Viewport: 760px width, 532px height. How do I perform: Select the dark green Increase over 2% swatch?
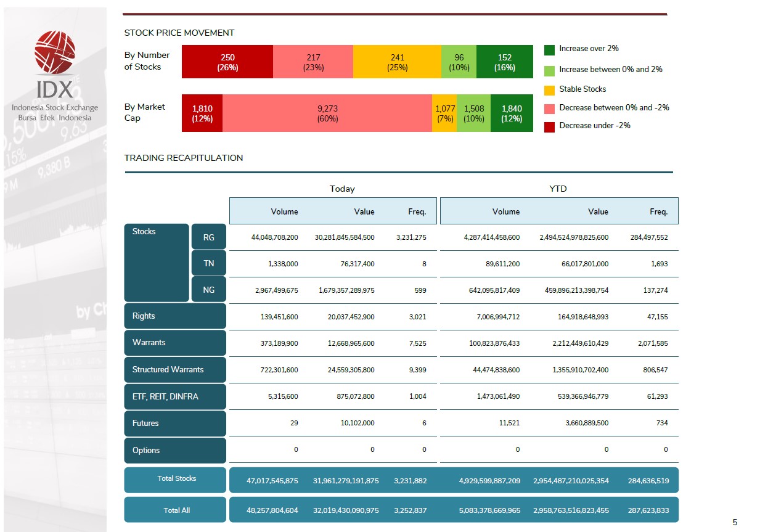tap(550, 49)
